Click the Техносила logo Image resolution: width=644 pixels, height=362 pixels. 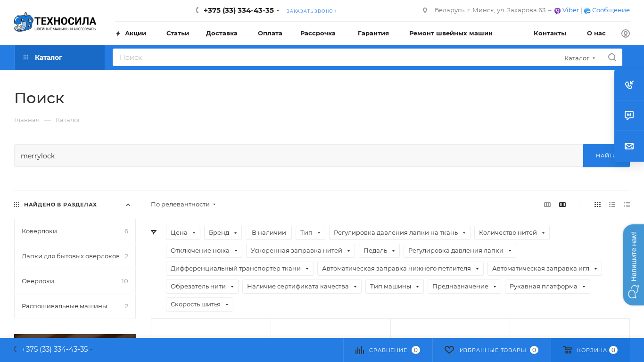coord(55,22)
